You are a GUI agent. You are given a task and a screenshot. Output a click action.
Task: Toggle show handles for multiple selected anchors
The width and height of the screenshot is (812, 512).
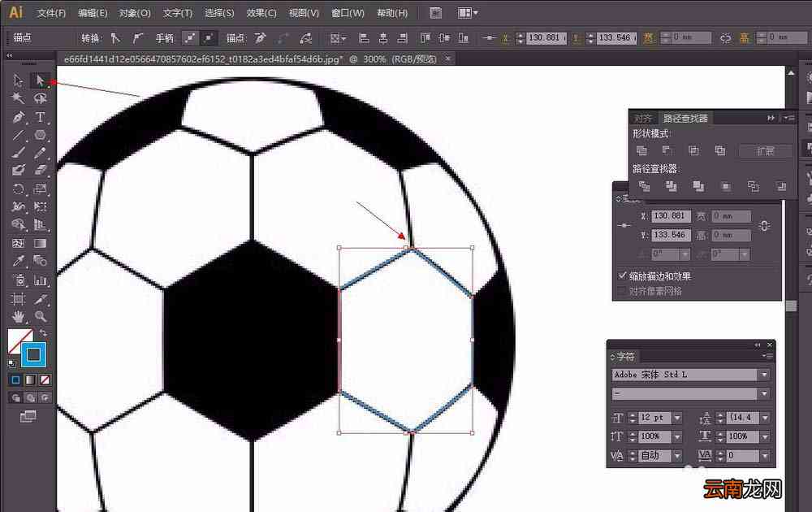click(x=190, y=38)
